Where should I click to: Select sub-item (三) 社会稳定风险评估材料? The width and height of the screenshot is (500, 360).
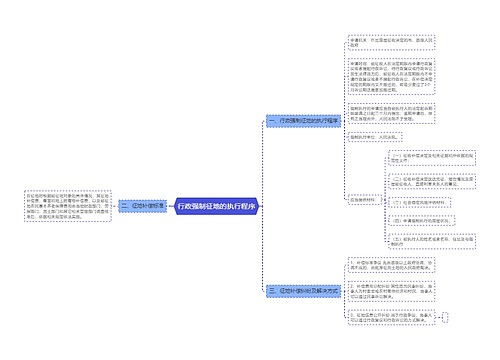(420, 202)
